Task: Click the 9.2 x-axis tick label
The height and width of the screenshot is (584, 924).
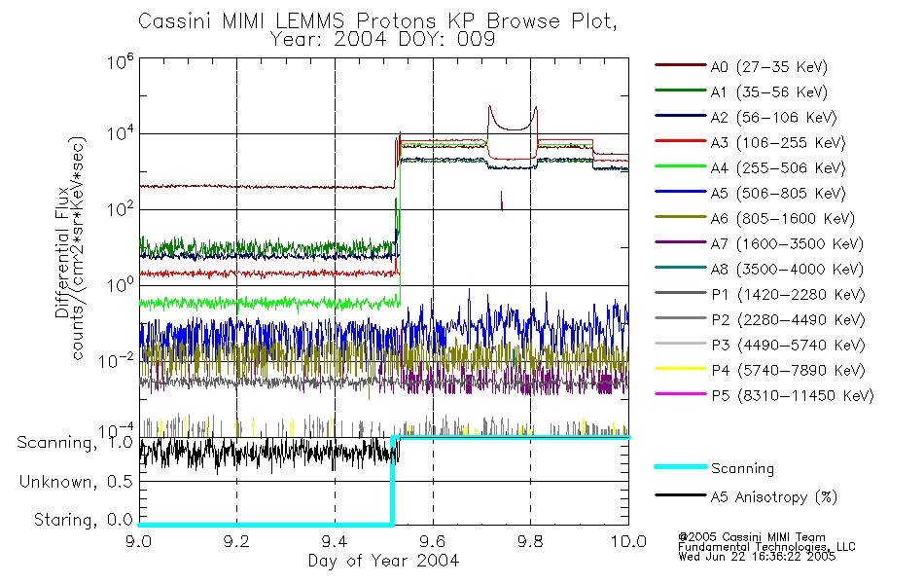Action: coord(236,541)
